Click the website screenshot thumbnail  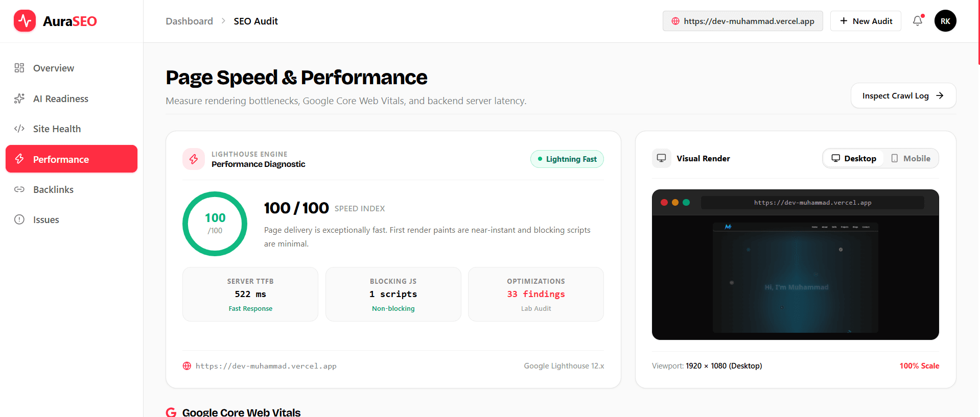796,278
